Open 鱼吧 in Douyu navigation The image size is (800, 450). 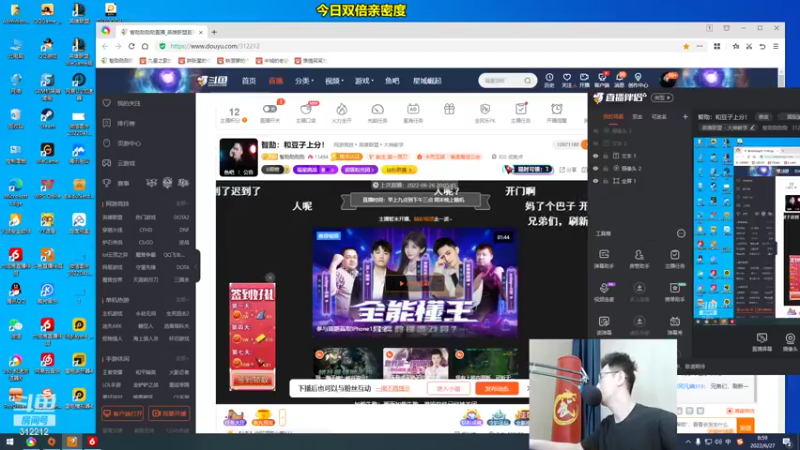pyautogui.click(x=392, y=81)
